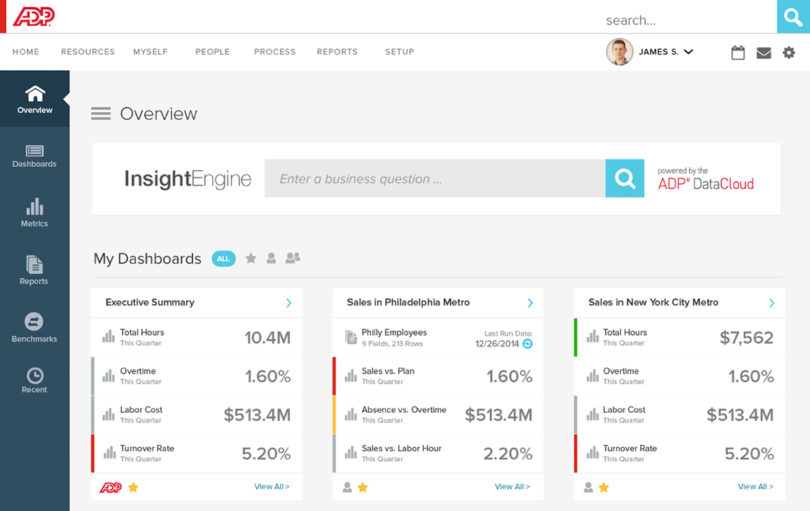Viewport: 810px width, 511px height.
Task: Click the refresh icon beside 12/26/2014
Action: [x=527, y=344]
